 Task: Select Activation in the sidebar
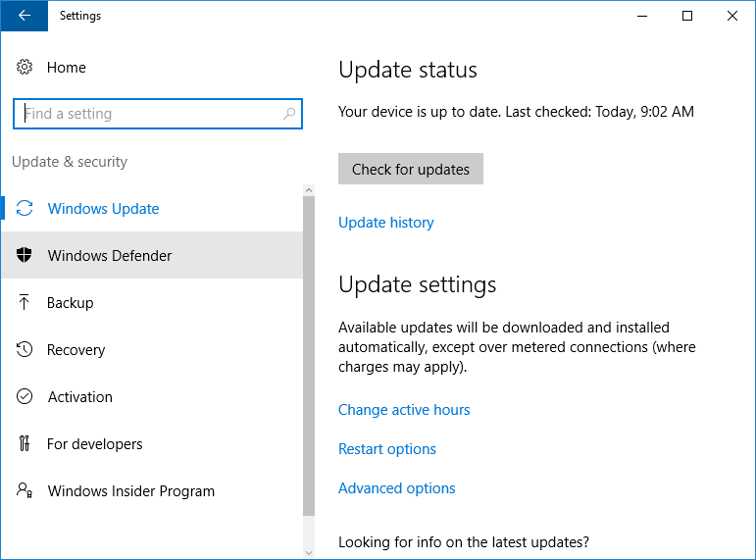(152, 396)
